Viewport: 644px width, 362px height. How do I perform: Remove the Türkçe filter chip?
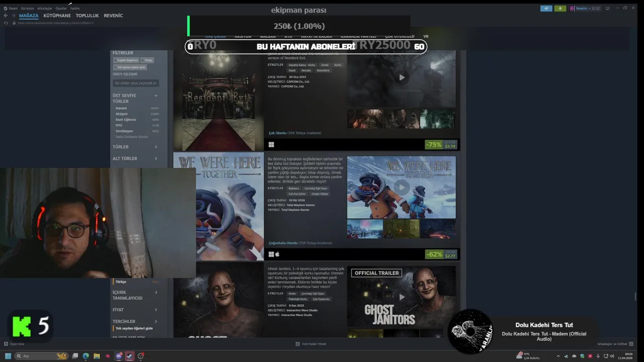pyautogui.click(x=147, y=60)
